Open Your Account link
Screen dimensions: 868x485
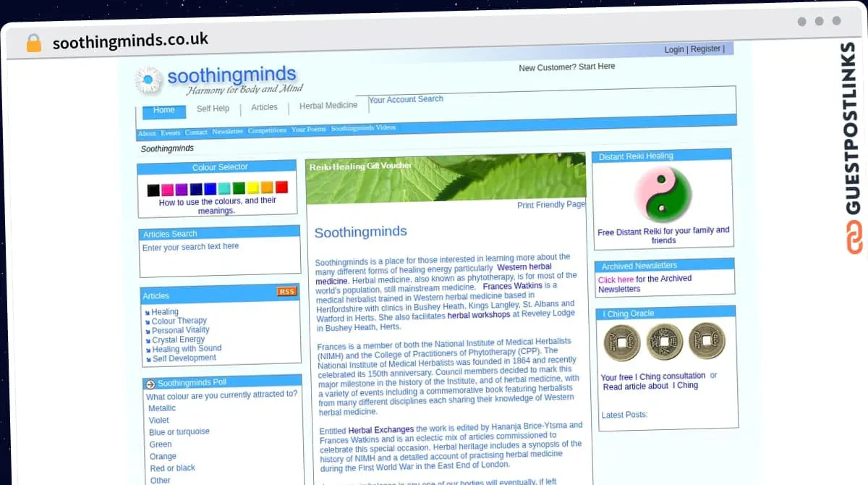point(392,100)
